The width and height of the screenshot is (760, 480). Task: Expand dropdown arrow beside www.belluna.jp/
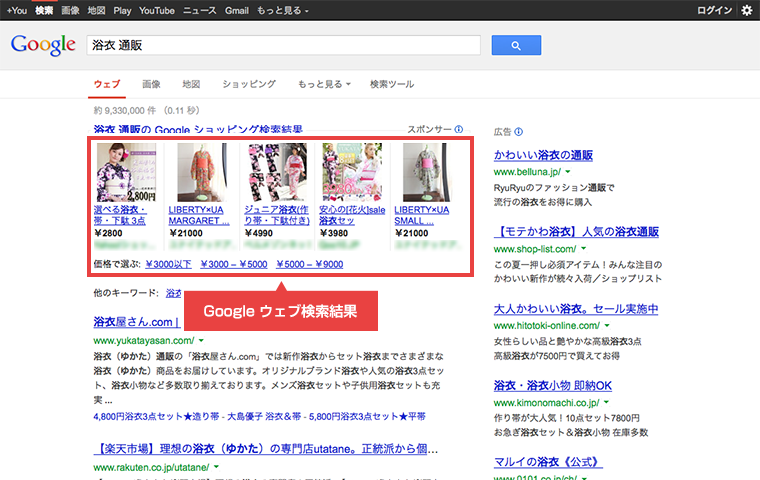(568, 172)
